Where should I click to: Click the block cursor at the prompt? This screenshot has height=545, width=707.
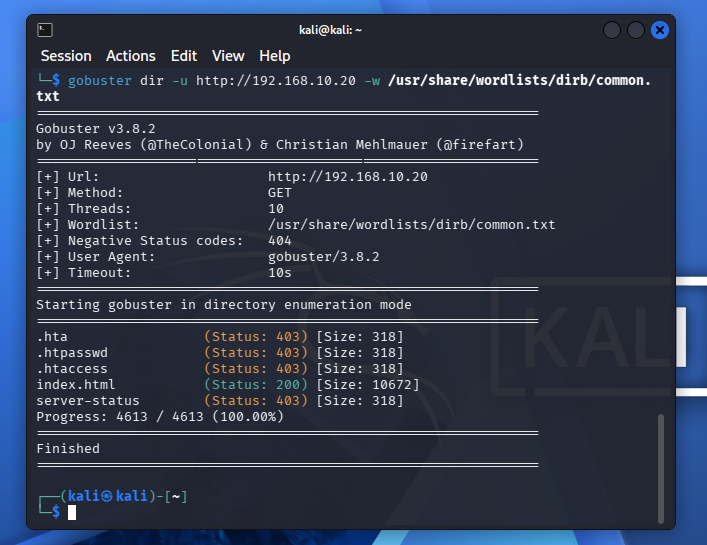pyautogui.click(x=72, y=513)
